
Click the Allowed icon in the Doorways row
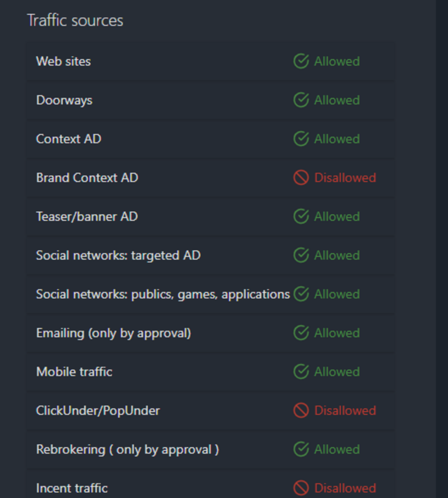(x=301, y=100)
